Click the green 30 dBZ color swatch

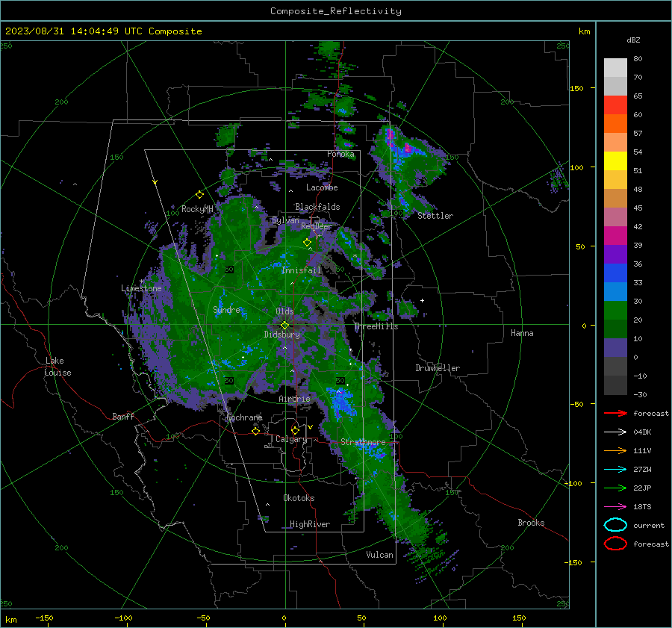tap(615, 311)
